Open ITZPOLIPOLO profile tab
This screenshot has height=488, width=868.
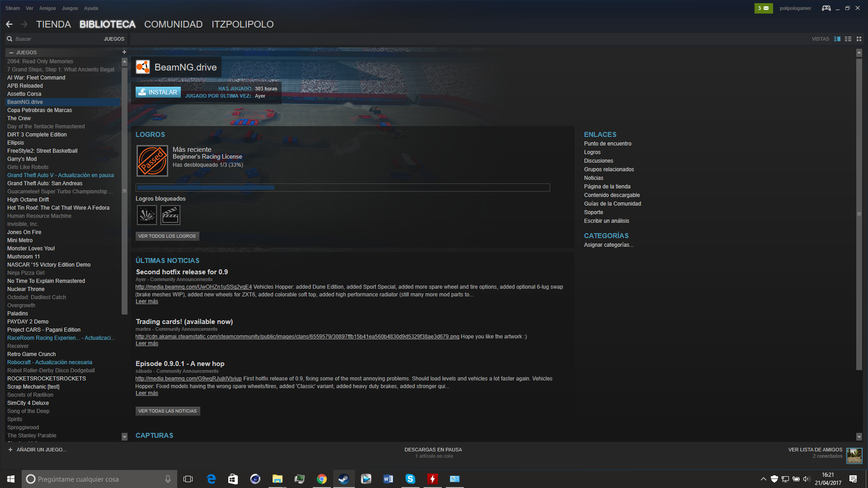click(x=243, y=24)
